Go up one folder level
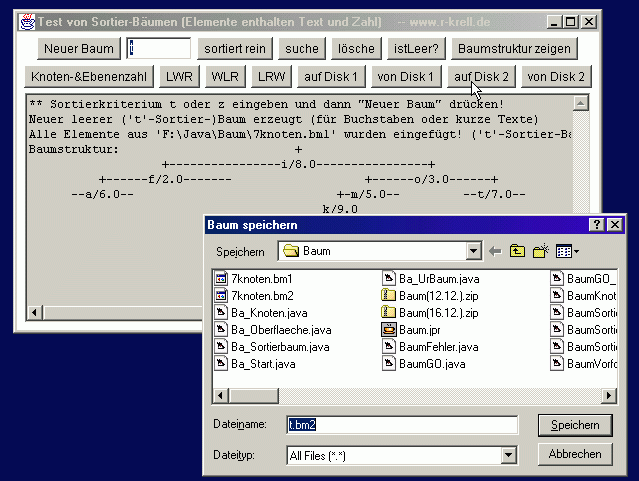The image size is (639, 481). point(518,251)
